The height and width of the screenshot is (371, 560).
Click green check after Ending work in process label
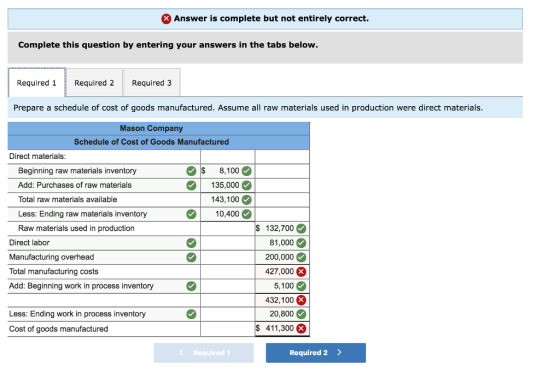pyautogui.click(x=191, y=314)
